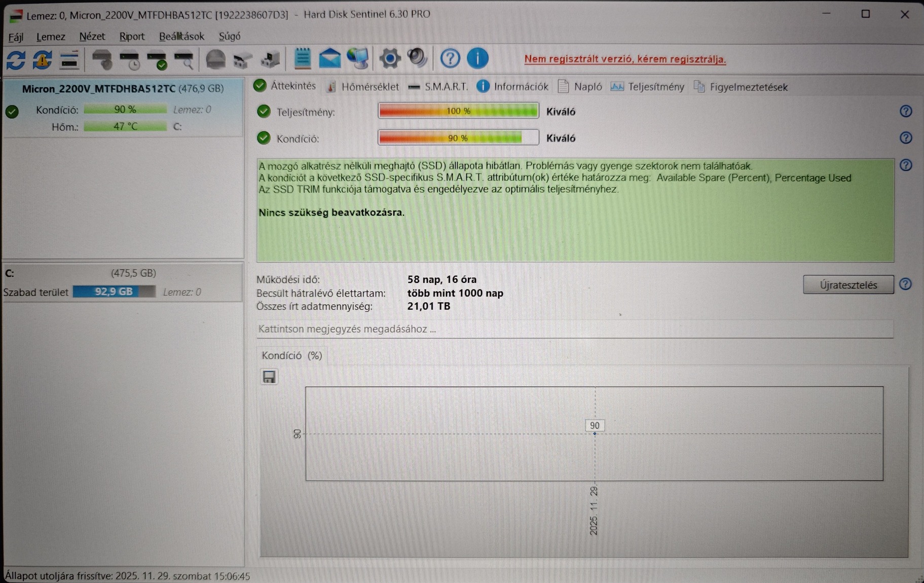The width and height of the screenshot is (924, 583).
Task: Click the drive icon with magnifying glass
Action: [184, 60]
